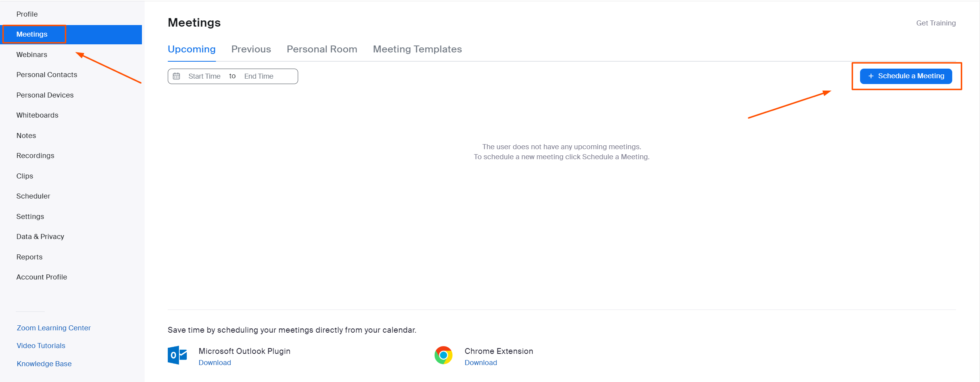Click 'Chrome Extension' label
980x382 pixels.
(x=499, y=351)
